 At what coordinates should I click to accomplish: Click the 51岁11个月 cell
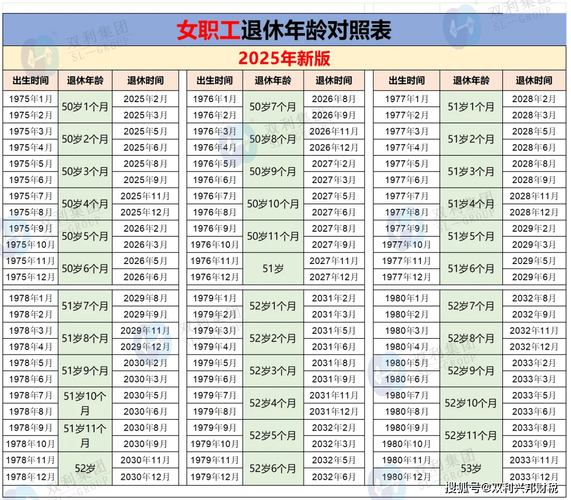(85, 436)
